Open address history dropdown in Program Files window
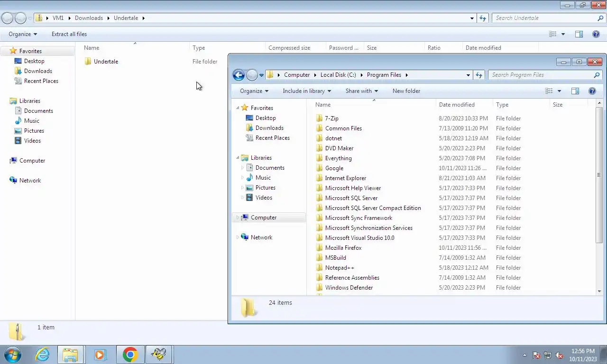Viewport: 607px width, 364px height. (468, 75)
